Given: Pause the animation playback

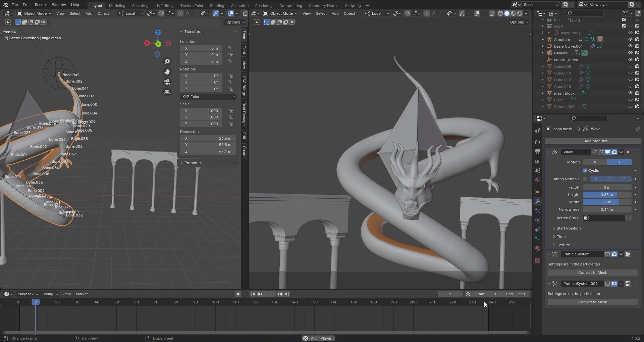Looking at the screenshot, I should pyautogui.click(x=270, y=294).
